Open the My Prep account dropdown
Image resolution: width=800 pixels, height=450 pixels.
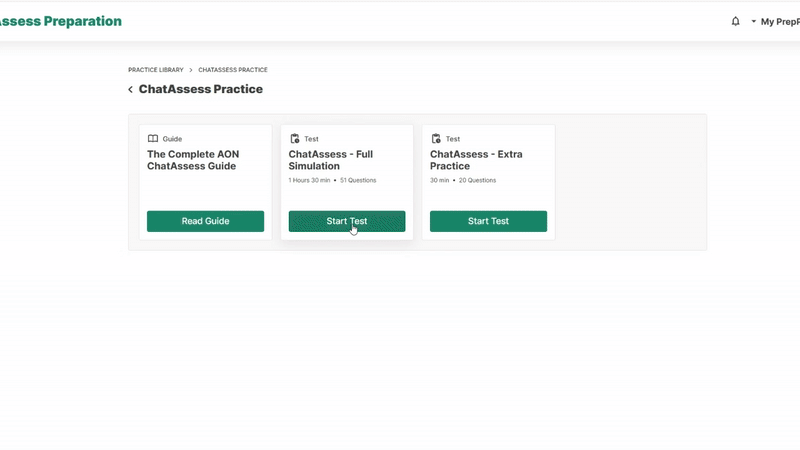[x=775, y=21]
